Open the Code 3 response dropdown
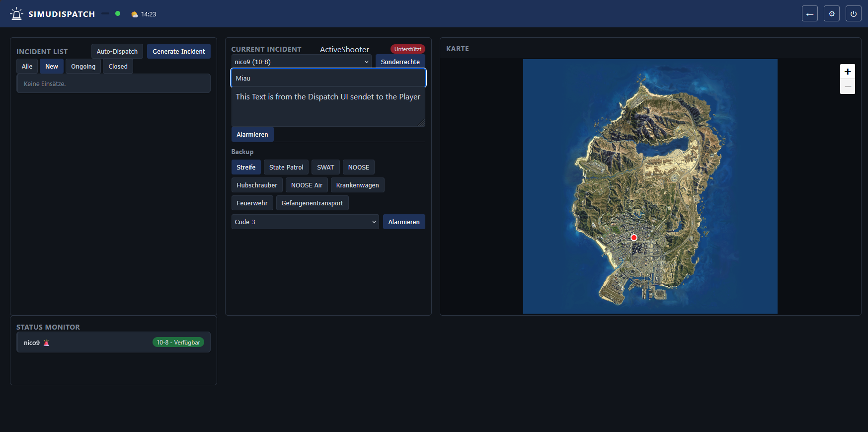The height and width of the screenshot is (432, 868). (x=305, y=222)
